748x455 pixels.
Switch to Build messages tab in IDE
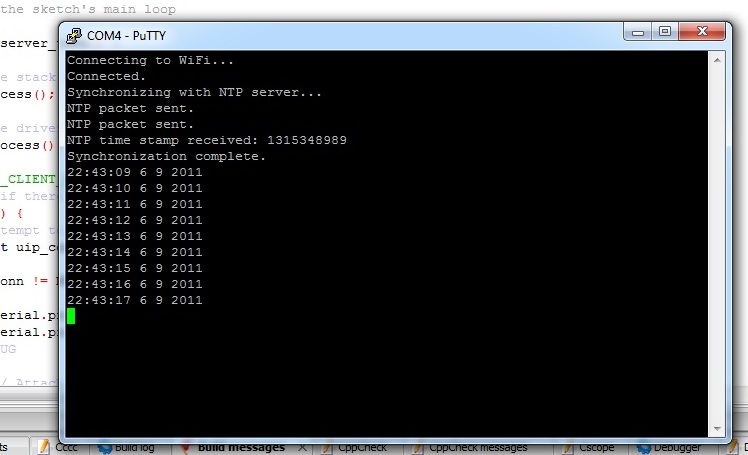coord(241,447)
